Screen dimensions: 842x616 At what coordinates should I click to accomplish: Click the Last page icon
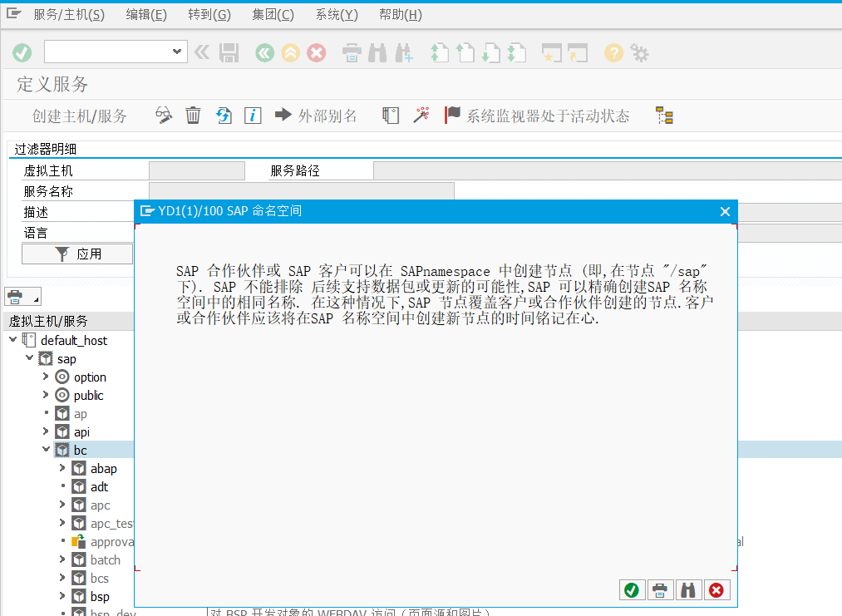(x=517, y=52)
